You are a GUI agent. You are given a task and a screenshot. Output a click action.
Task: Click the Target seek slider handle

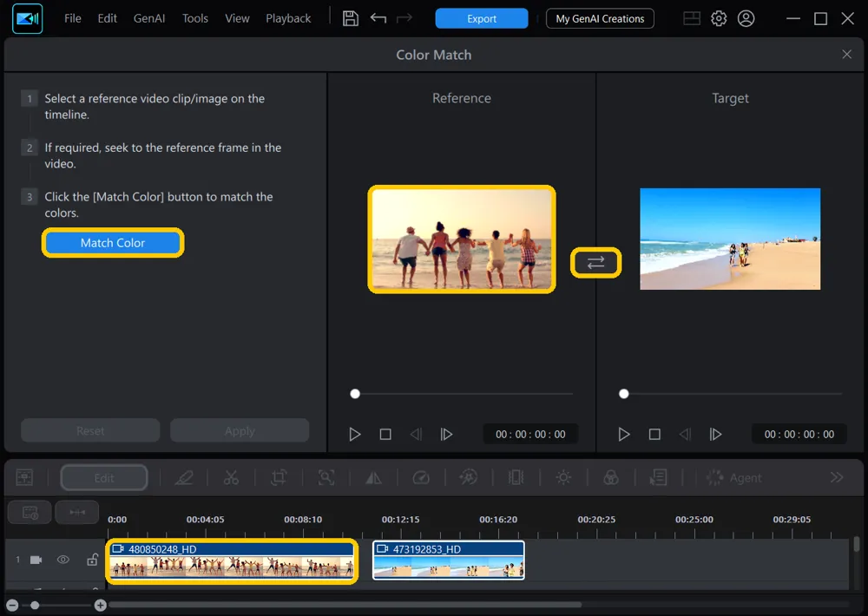coord(624,394)
